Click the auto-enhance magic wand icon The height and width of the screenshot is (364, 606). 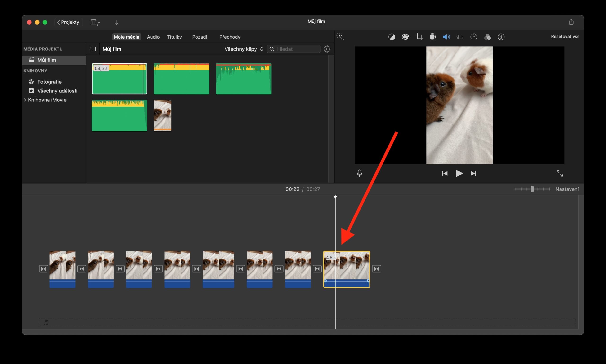(340, 37)
